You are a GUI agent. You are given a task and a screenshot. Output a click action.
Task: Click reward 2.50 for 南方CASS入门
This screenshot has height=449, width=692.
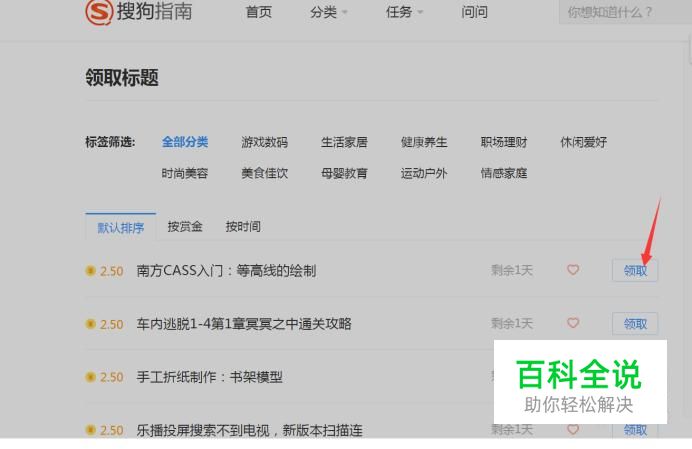112,271
